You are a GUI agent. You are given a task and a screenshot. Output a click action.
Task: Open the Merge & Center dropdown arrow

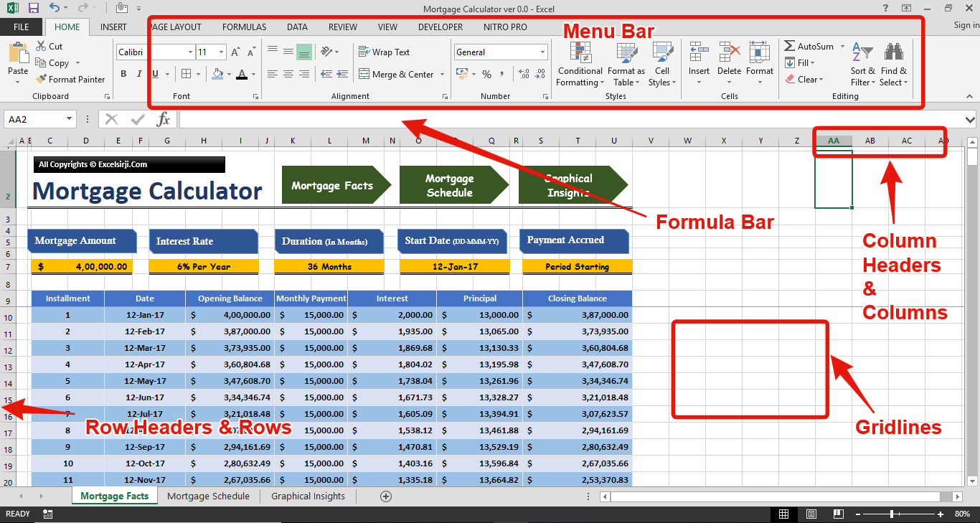tap(442, 74)
